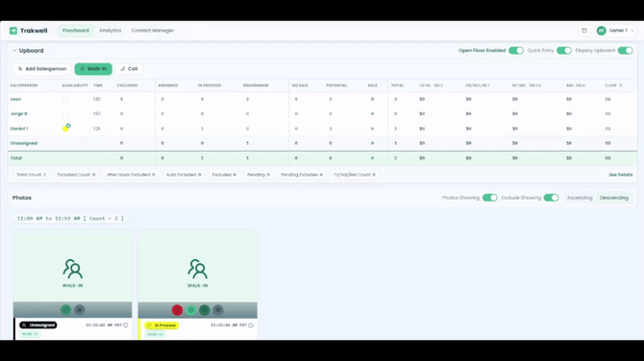The width and height of the screenshot is (644, 361).
Task: Click the Total row label
Action: [x=16, y=157]
